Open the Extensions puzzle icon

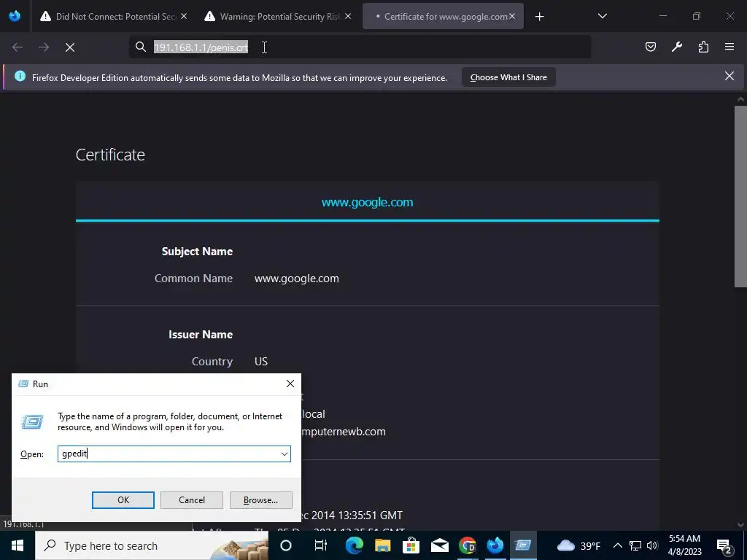point(703,47)
